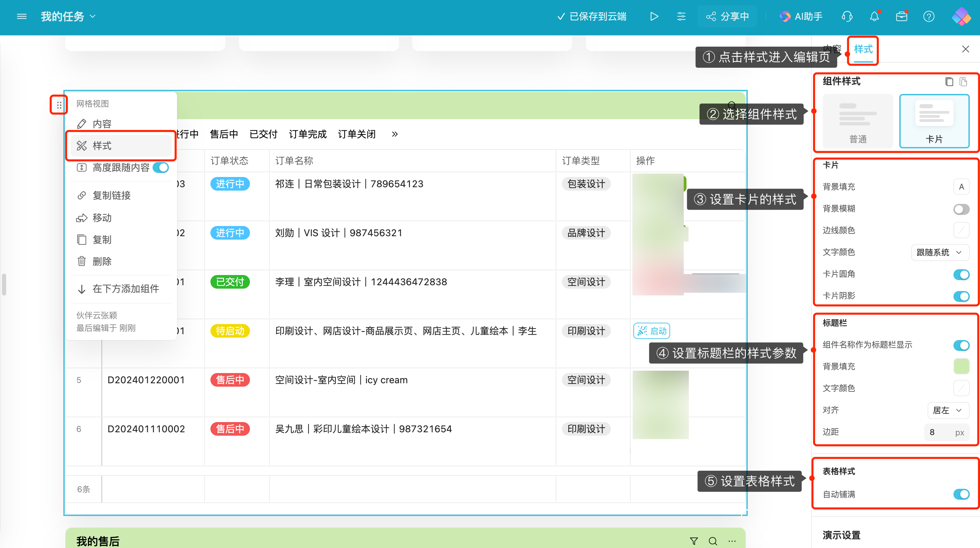Click the colorful app logo avatar
Viewport: 980px width, 548px height.
(961, 16)
